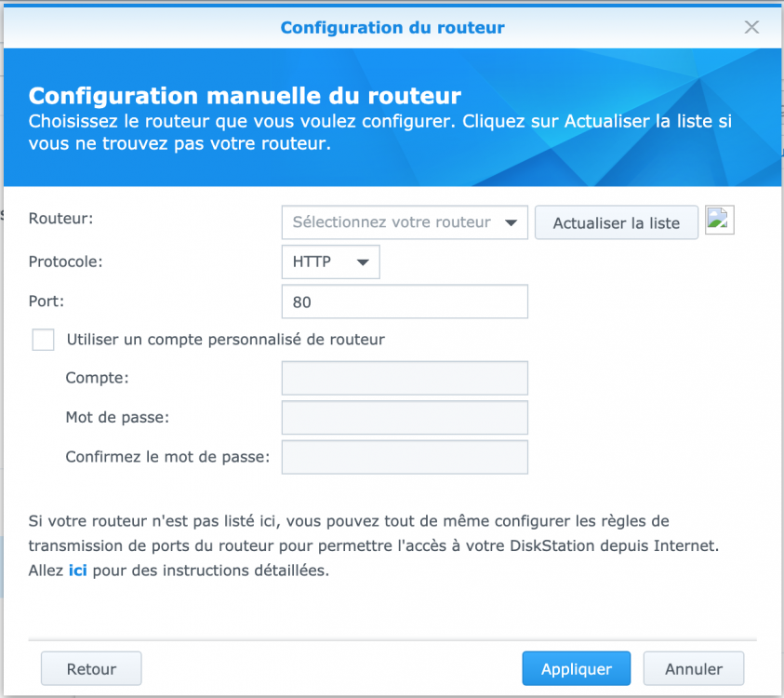Focus the Compte input field
Image resolution: width=784 pixels, height=698 pixels.
click(404, 379)
